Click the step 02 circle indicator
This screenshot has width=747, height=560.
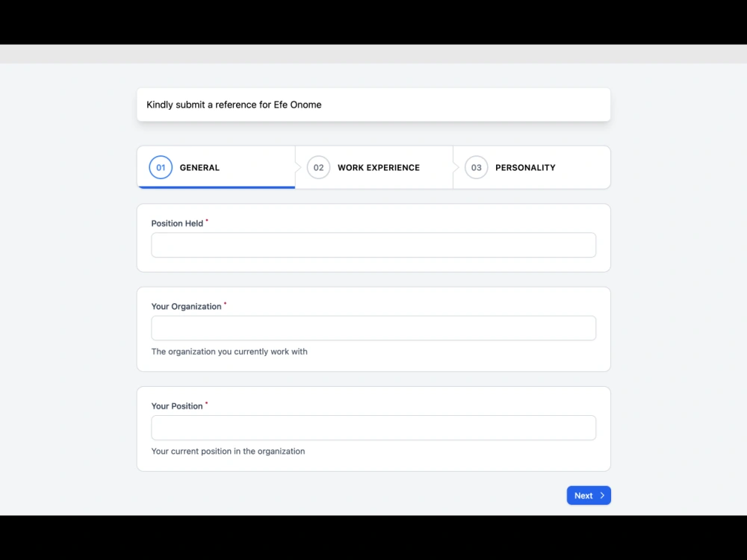point(318,167)
